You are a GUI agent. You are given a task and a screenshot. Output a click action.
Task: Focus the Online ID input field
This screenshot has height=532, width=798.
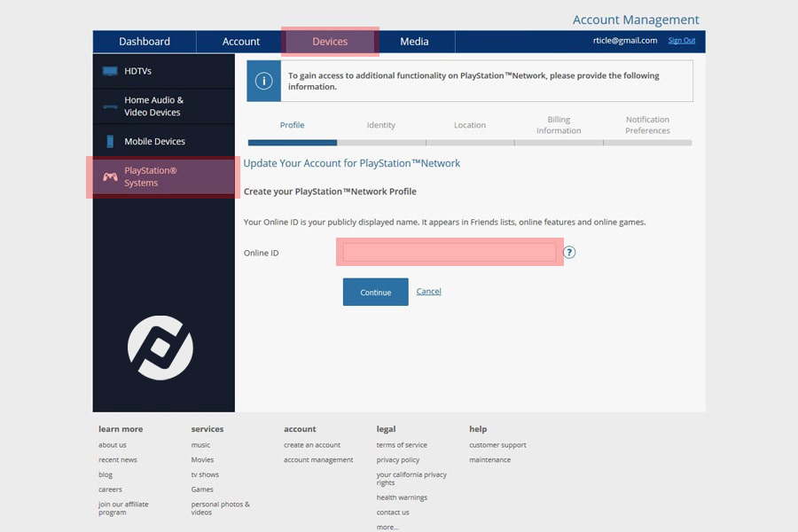450,252
